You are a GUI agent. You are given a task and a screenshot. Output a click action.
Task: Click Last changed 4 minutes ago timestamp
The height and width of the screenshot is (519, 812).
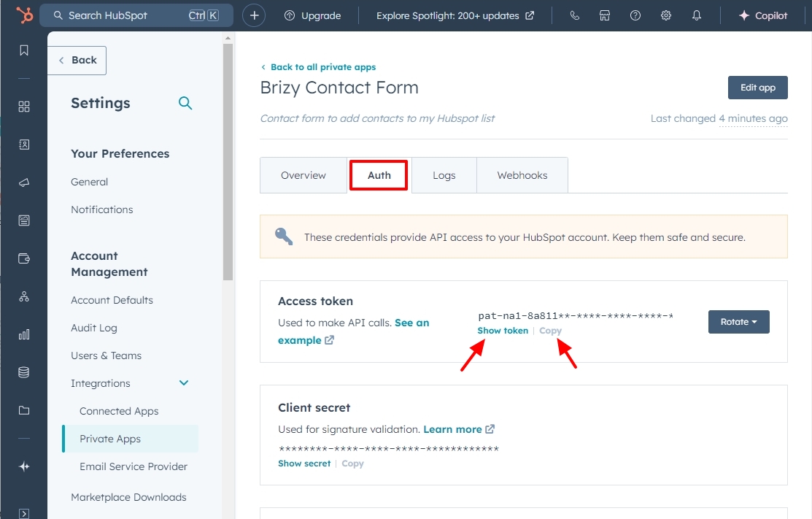719,118
